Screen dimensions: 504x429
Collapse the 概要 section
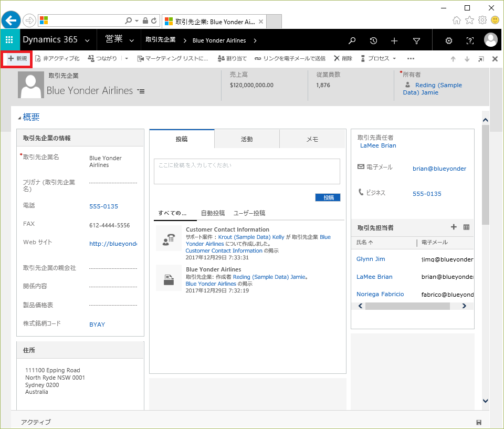coord(19,118)
